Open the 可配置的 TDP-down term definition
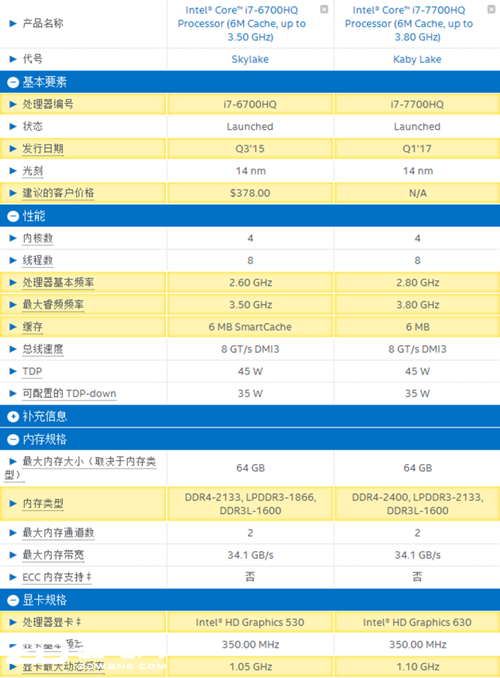The width and height of the screenshot is (500, 678). tap(69, 394)
